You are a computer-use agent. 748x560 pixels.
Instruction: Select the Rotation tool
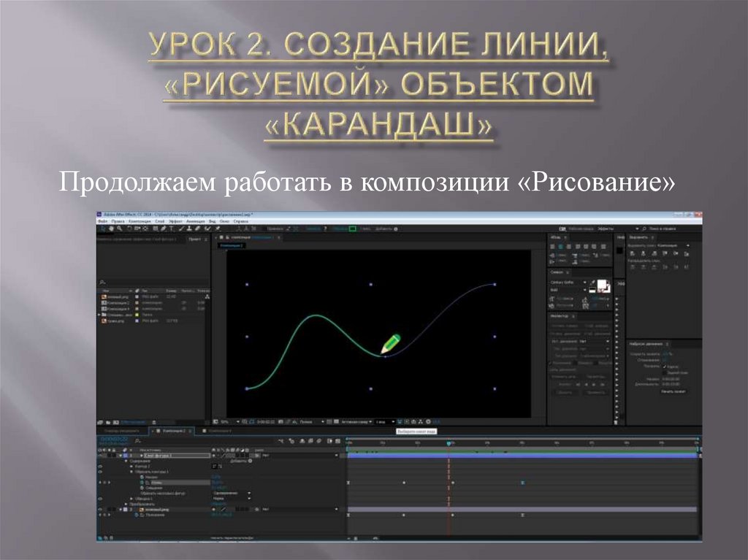[129, 229]
